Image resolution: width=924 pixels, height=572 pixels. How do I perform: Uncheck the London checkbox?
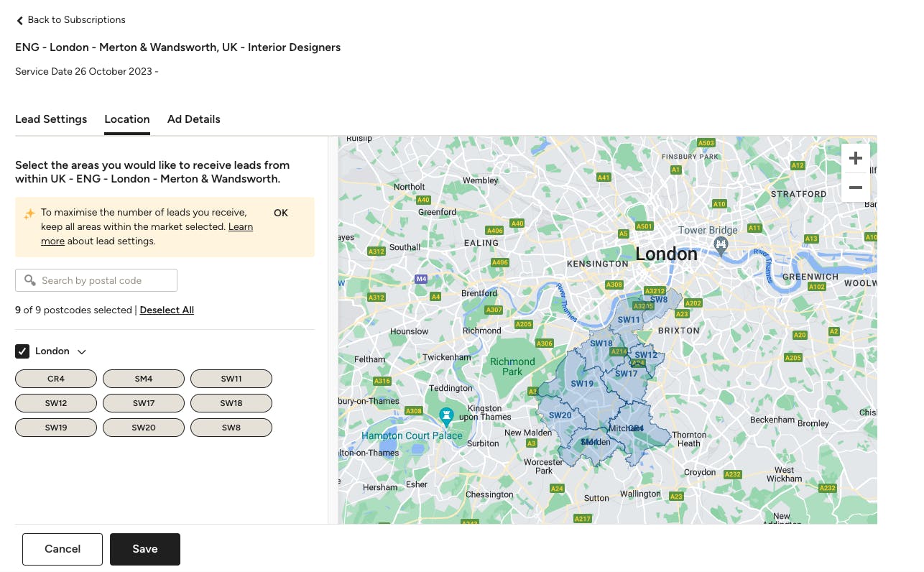[x=22, y=351]
